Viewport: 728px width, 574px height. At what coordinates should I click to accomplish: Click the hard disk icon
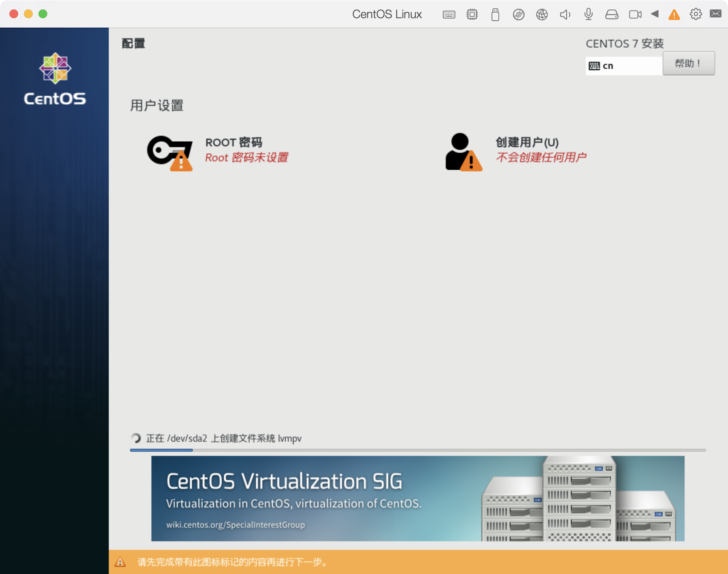tap(612, 14)
